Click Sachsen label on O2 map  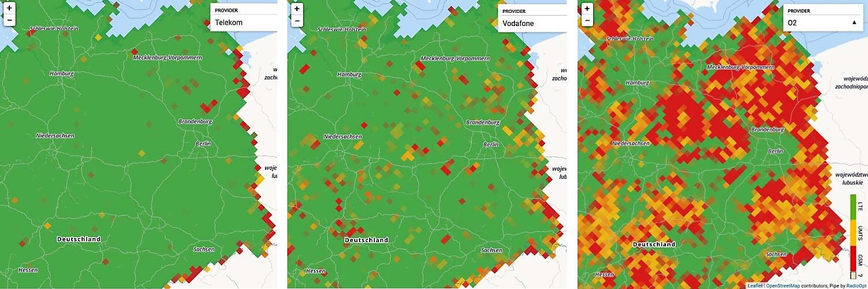(776, 254)
